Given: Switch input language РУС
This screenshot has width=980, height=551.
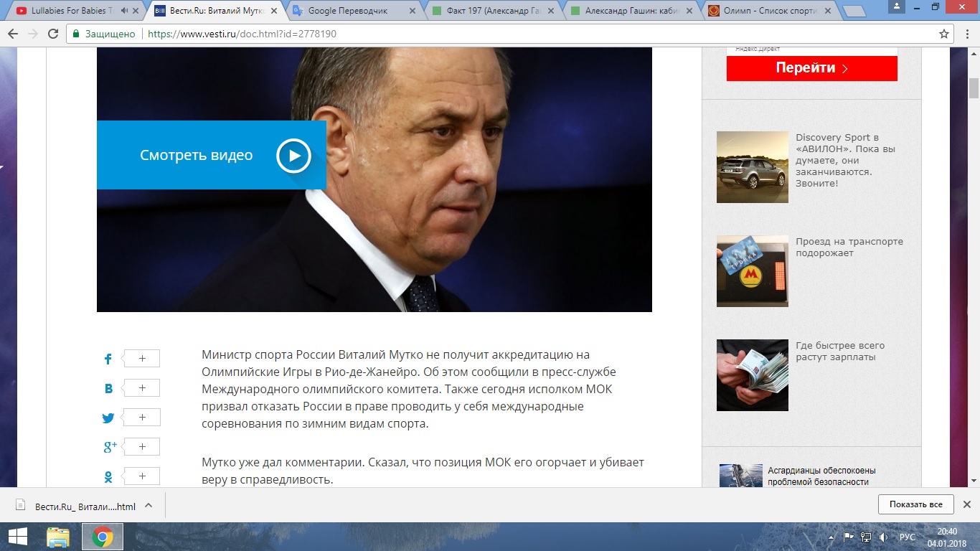Looking at the screenshot, I should click(x=908, y=537).
